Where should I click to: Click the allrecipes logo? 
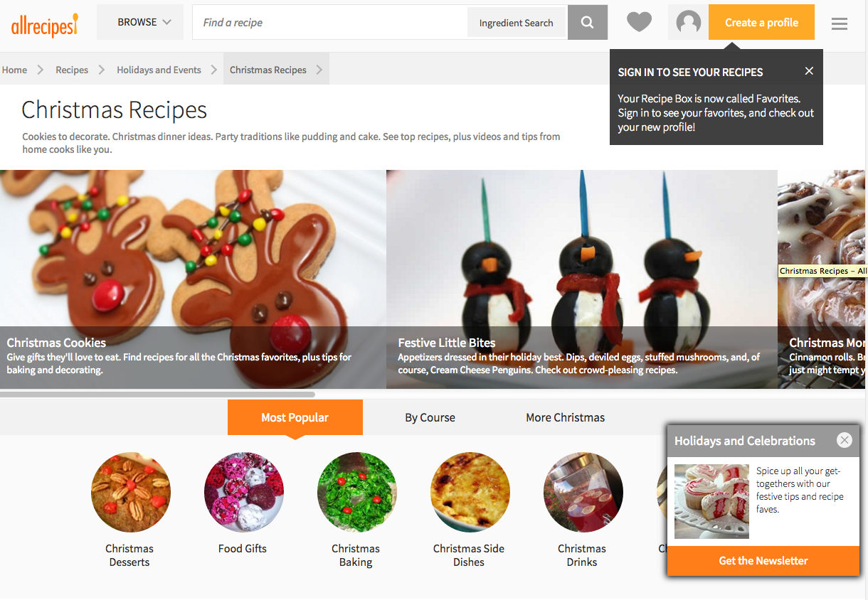pyautogui.click(x=44, y=25)
